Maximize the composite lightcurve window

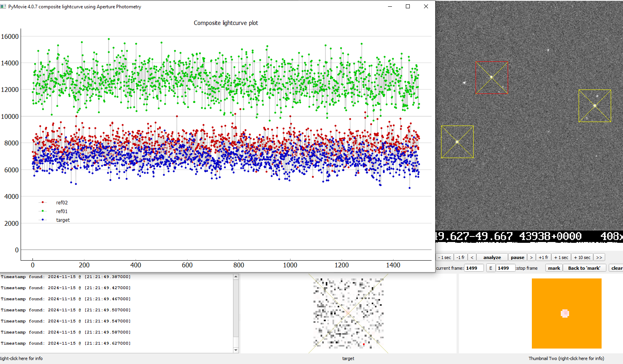(408, 6)
